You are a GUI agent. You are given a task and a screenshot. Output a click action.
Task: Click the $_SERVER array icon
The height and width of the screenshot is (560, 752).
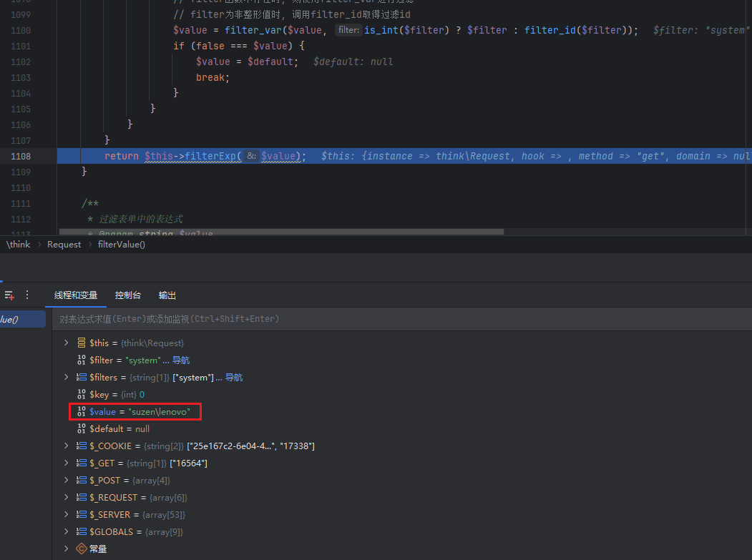(x=82, y=514)
